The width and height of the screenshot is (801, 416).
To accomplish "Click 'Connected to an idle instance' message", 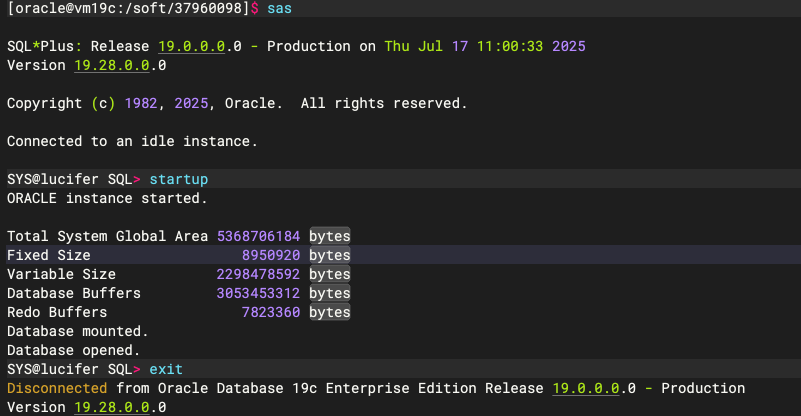I will 132,141.
